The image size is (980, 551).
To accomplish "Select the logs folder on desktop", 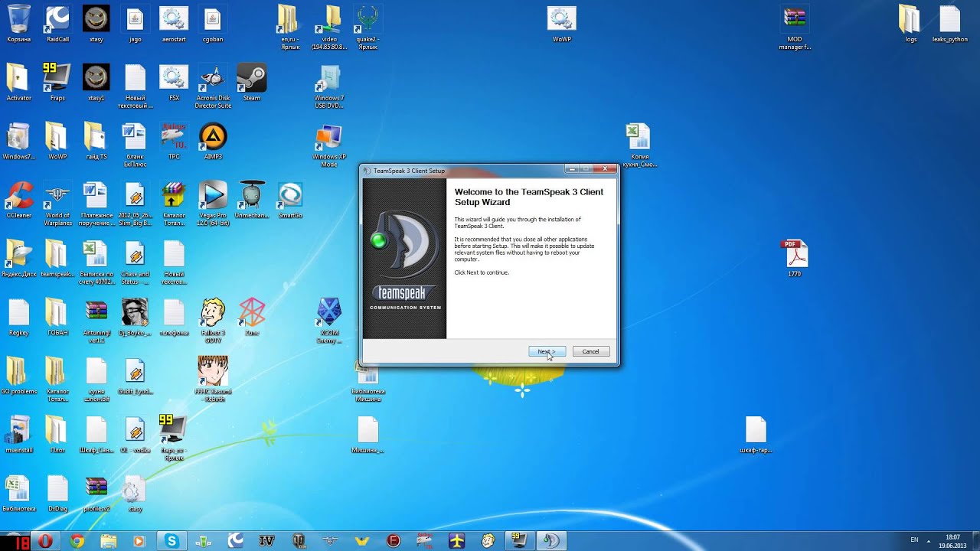I will (x=910, y=24).
